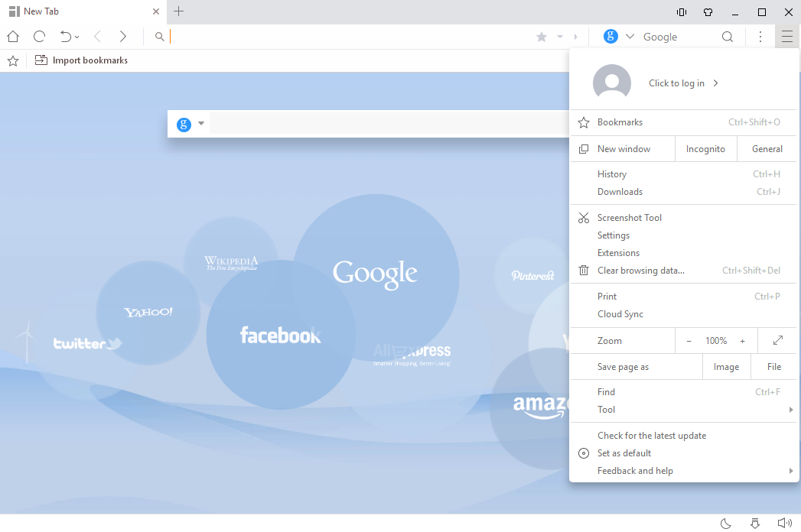Viewport: 801px width, 532px height.
Task: Go to the home page icon
Action: pyautogui.click(x=13, y=36)
